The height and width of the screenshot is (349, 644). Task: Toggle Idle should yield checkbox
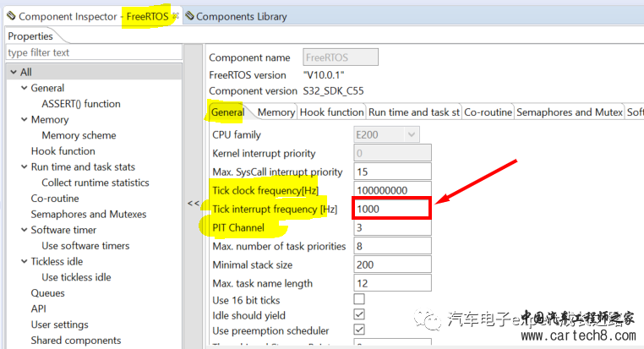coord(359,314)
